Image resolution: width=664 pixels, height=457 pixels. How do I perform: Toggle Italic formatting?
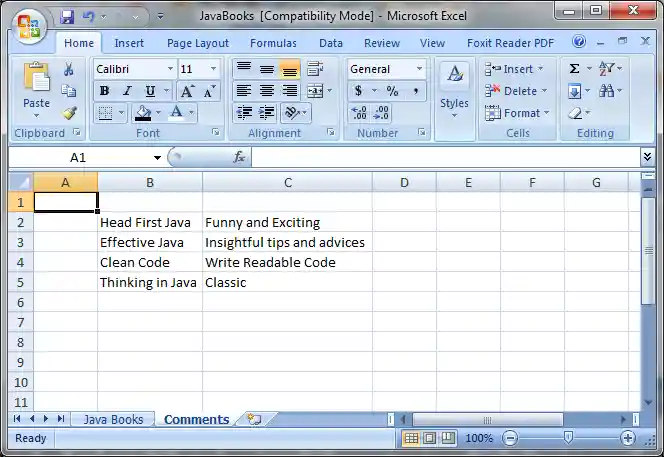pos(127,91)
